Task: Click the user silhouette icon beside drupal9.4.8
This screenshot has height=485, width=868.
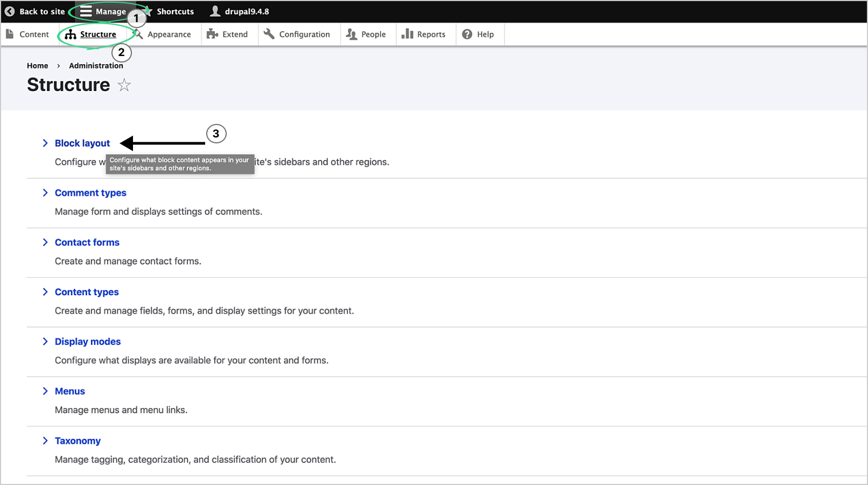Action: point(215,11)
